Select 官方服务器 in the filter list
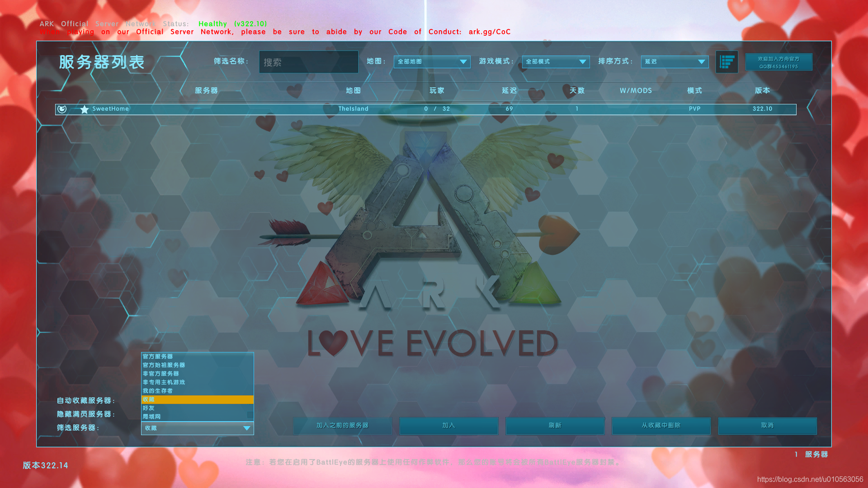868x488 pixels. pyautogui.click(x=158, y=357)
